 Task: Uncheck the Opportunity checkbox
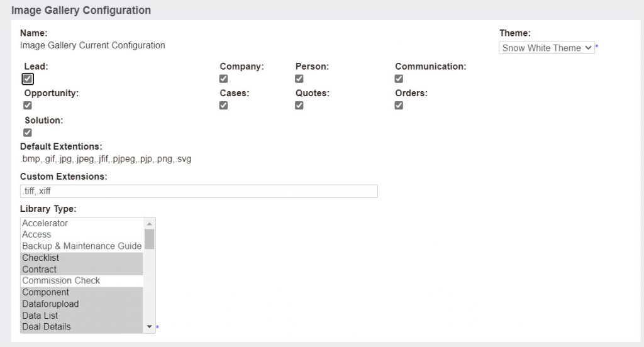(x=28, y=106)
